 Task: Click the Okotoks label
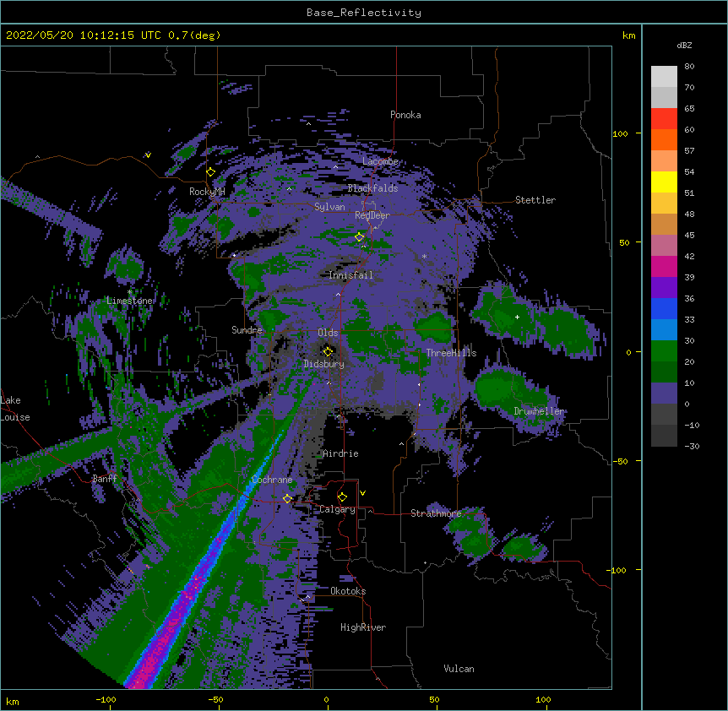pos(348,591)
